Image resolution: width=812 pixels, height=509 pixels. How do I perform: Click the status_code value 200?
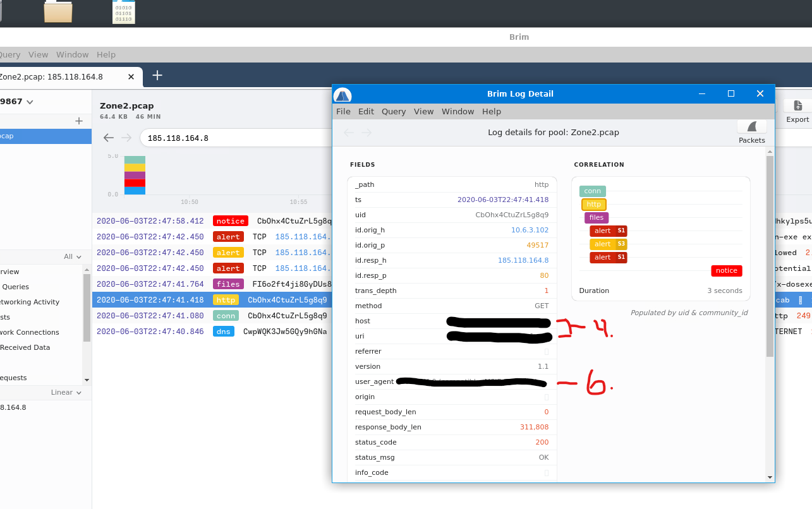pos(542,442)
